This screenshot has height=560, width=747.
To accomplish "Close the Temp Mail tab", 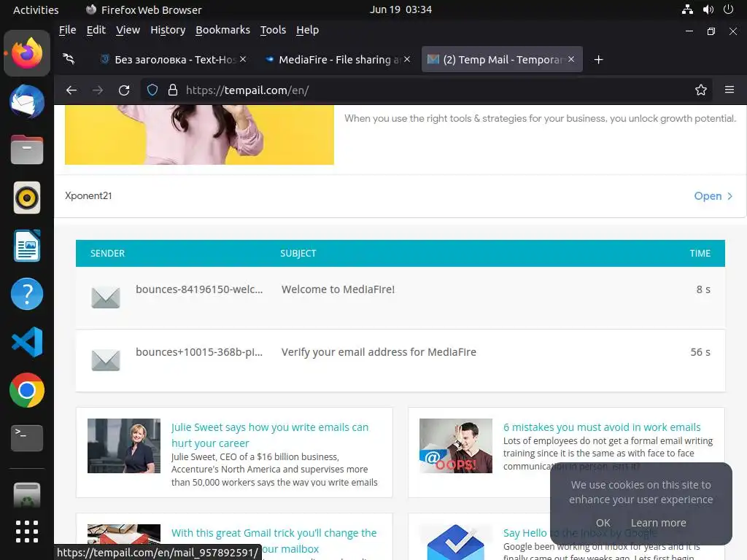I will click(x=571, y=59).
